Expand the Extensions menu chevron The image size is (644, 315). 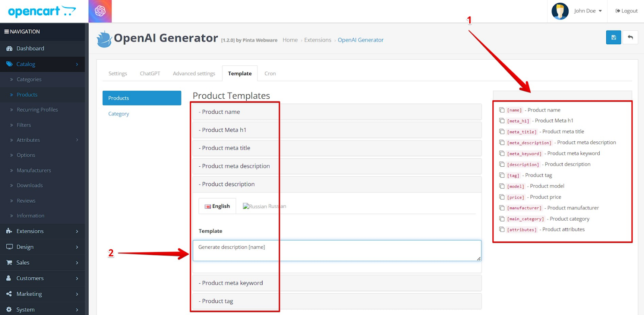point(77,232)
